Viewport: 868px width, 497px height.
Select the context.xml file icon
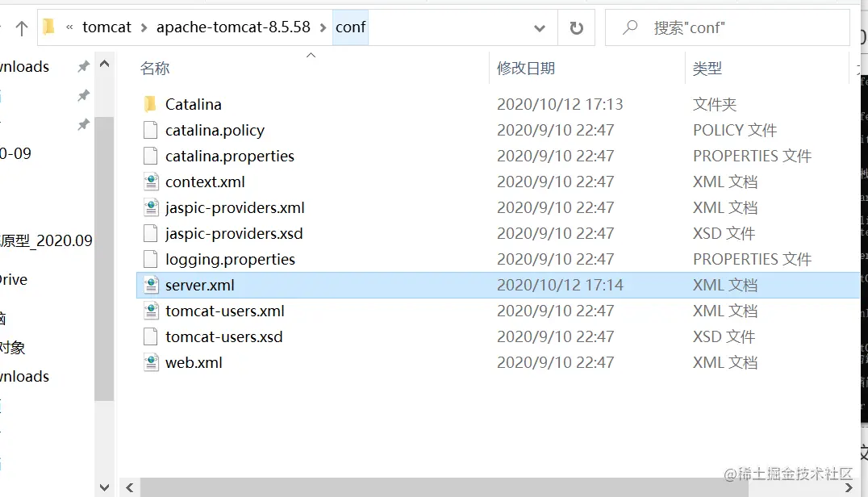[x=151, y=182]
